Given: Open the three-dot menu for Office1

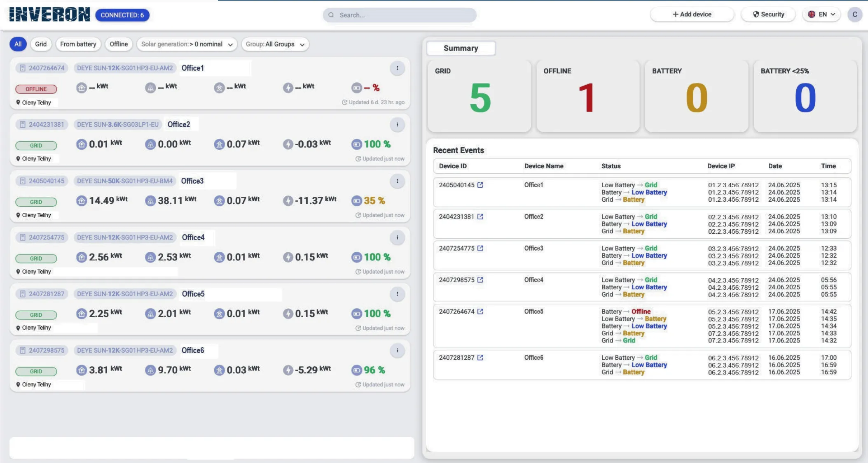Looking at the screenshot, I should (x=397, y=68).
